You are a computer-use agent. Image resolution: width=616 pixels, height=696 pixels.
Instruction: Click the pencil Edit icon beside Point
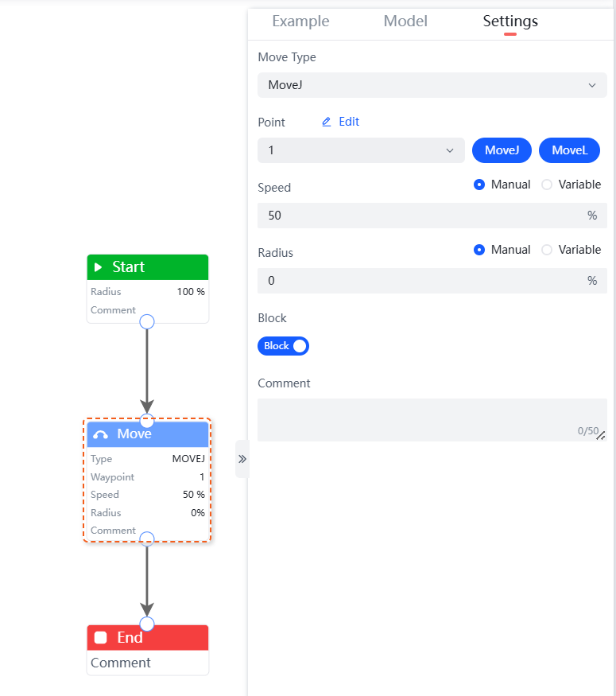pyautogui.click(x=326, y=122)
